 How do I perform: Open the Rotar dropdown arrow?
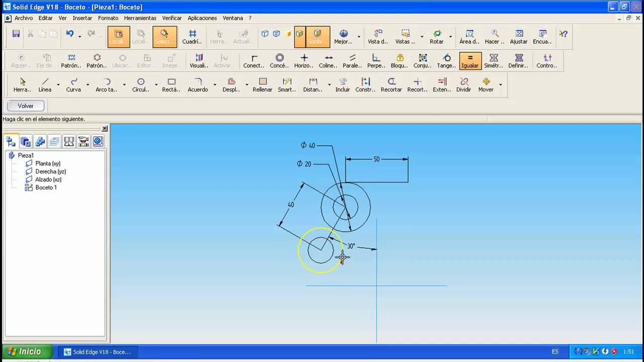pos(450,37)
